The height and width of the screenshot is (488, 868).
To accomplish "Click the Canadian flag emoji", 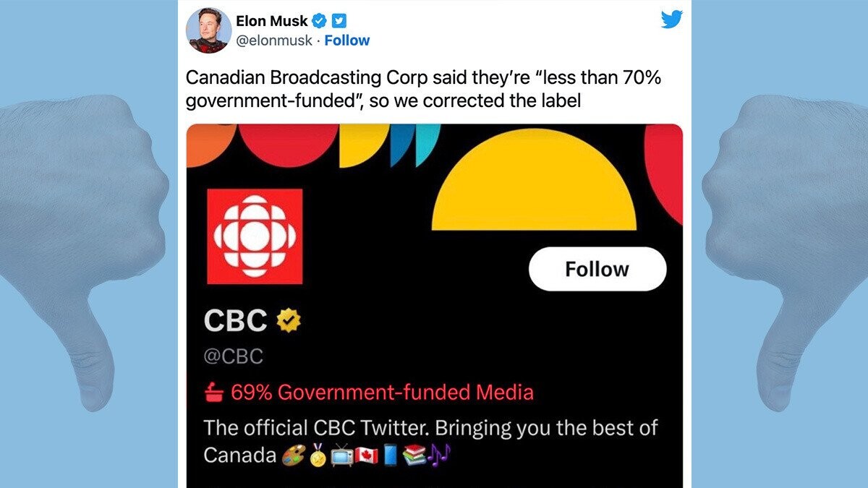I will [x=366, y=456].
